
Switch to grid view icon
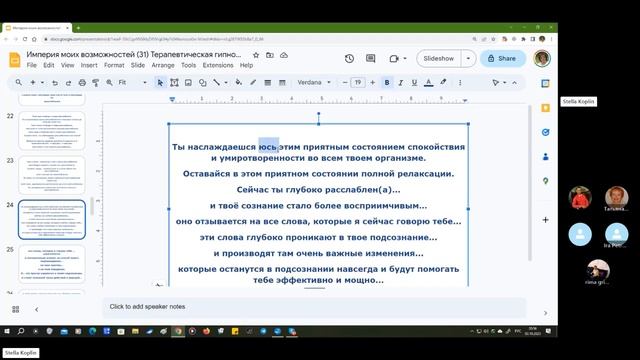(x=16, y=309)
